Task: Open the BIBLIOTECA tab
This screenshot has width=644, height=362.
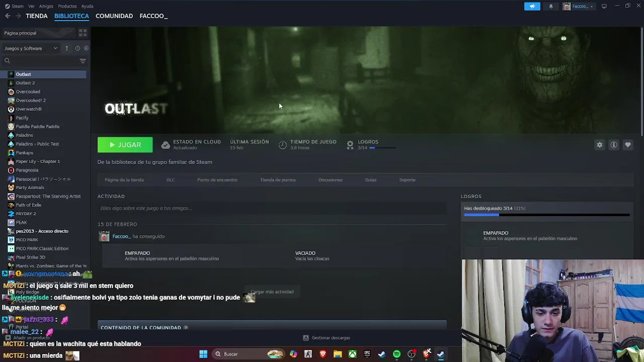Action: tap(71, 16)
